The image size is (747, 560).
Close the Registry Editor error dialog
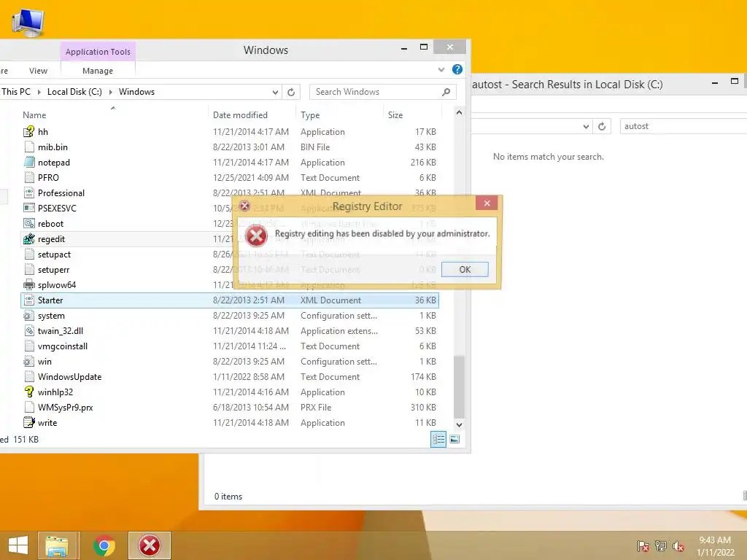pos(487,203)
